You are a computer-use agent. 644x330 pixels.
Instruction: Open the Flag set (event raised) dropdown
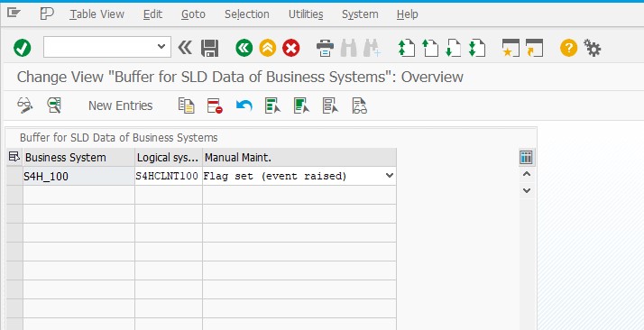tap(389, 176)
